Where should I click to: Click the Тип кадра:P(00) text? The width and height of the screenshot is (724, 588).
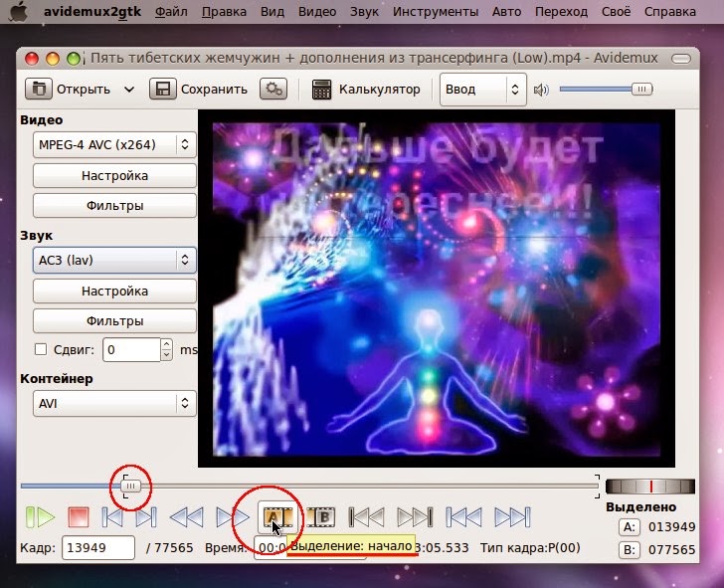click(x=530, y=548)
